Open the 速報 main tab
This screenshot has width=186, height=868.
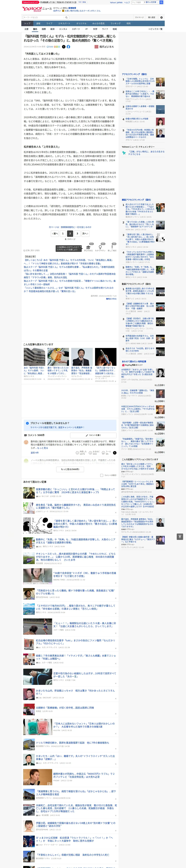point(38,24)
